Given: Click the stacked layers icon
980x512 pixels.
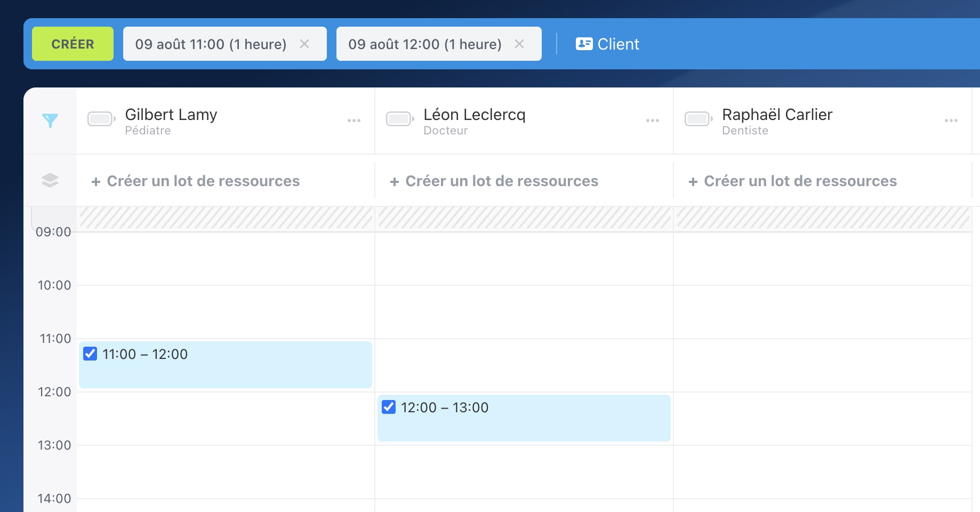Looking at the screenshot, I should point(50,180).
